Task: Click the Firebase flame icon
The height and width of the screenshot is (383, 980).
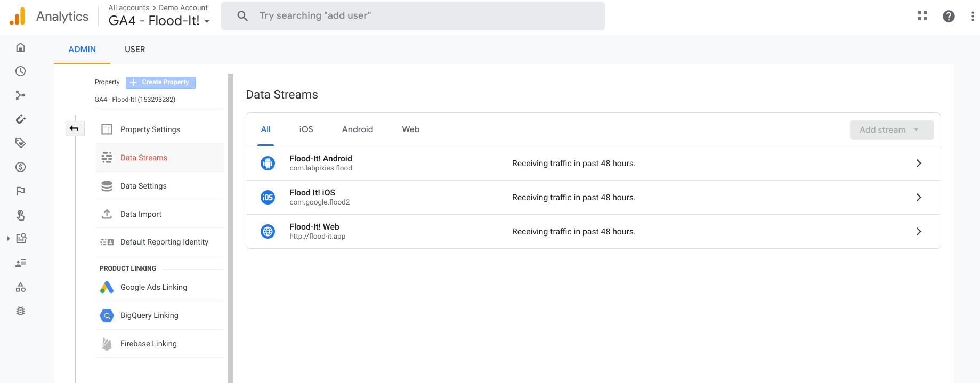Action: pyautogui.click(x=107, y=344)
